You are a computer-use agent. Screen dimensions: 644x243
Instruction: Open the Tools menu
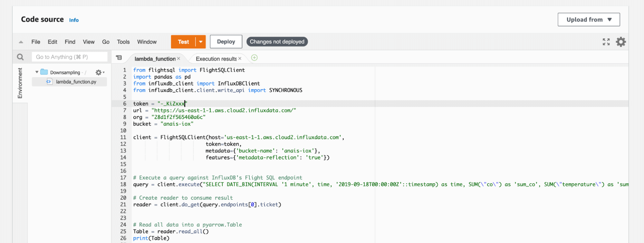123,42
